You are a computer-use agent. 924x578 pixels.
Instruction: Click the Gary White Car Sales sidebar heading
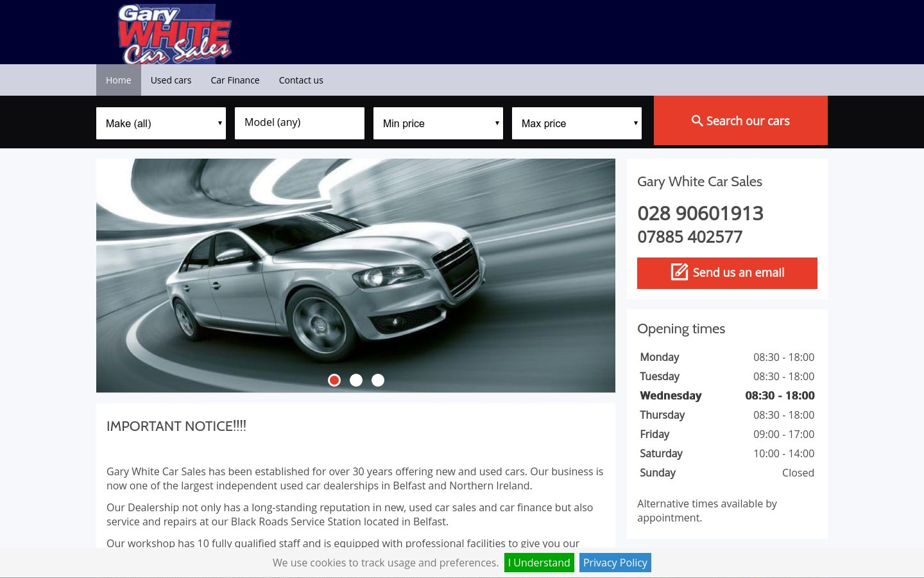click(699, 182)
